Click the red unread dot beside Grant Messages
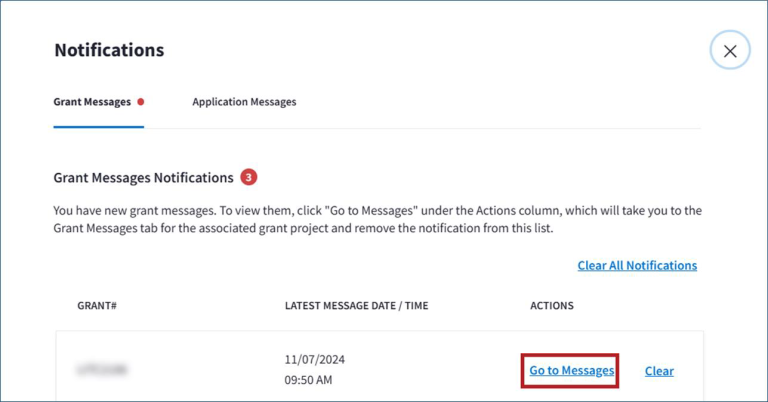The height and width of the screenshot is (402, 768). click(141, 102)
